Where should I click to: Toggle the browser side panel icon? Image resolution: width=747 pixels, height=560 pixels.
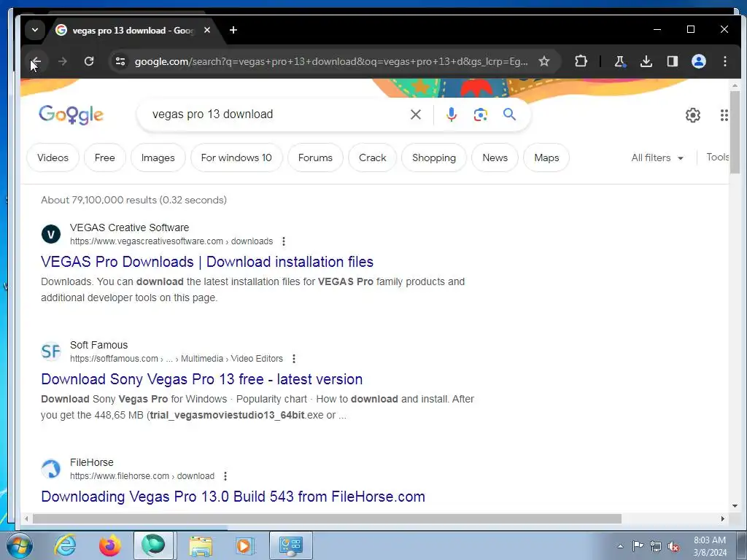pos(672,61)
